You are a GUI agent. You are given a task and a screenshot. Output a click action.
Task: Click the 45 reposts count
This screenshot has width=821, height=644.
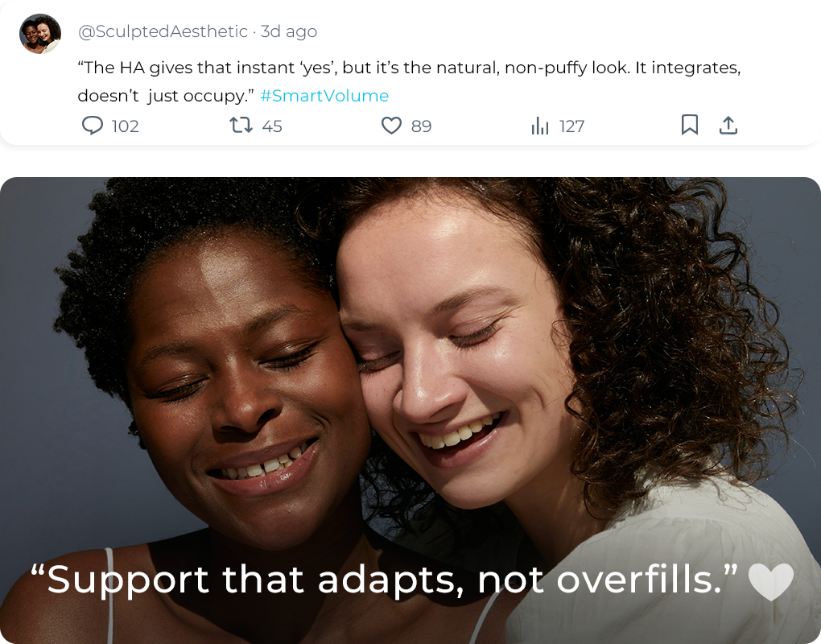point(272,126)
